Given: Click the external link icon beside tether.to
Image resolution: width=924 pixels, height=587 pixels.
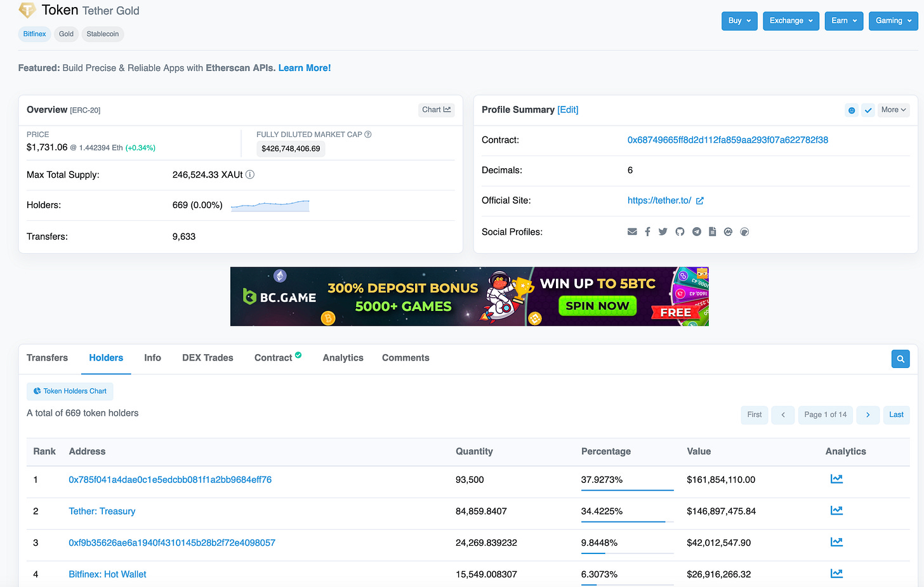Looking at the screenshot, I should pos(700,201).
